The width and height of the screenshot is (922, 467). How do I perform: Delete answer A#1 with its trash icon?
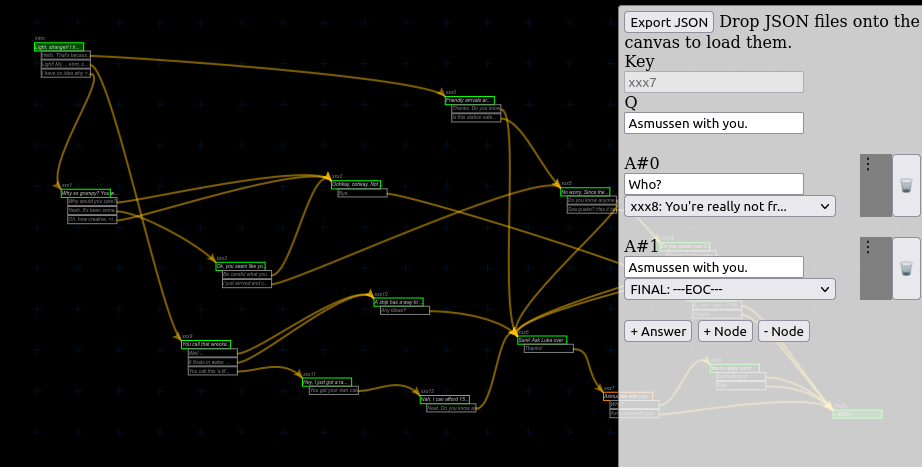[906, 268]
